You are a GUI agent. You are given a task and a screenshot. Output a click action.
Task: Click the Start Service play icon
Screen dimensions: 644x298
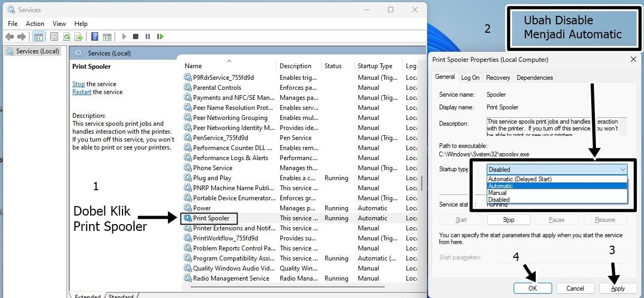point(124,36)
